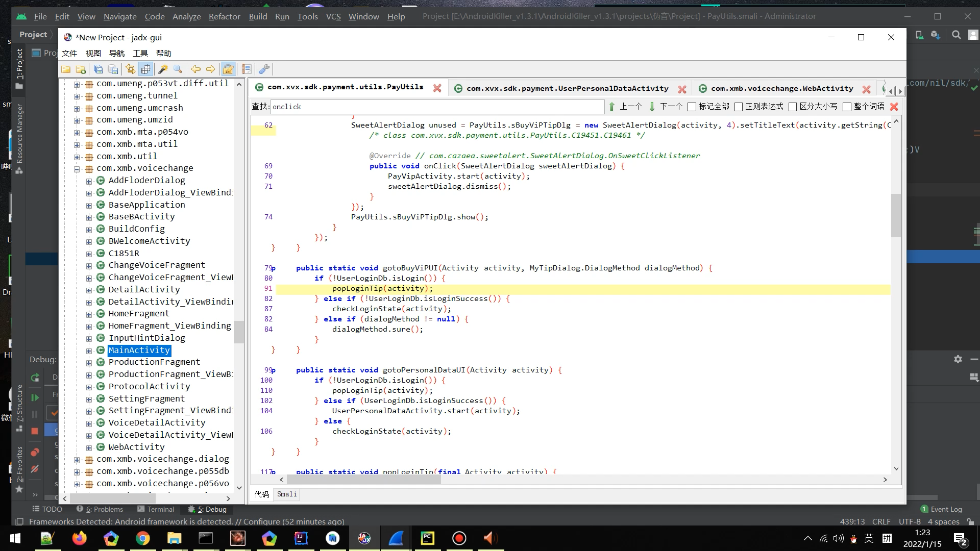
Task: Click Mute Breakpoints icon in Debug panel
Action: point(35,469)
